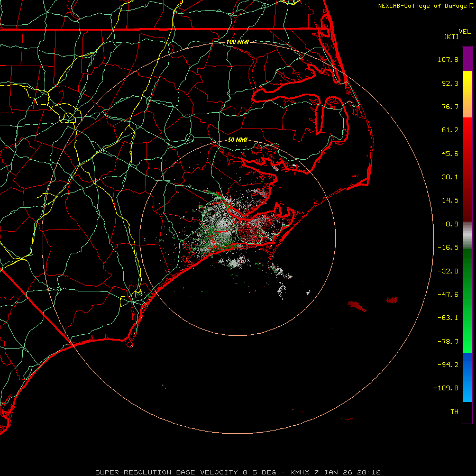The width and height of the screenshot is (476, 476).
Task: Click the 45.6 velocity scale value
Action: [x=450, y=153]
